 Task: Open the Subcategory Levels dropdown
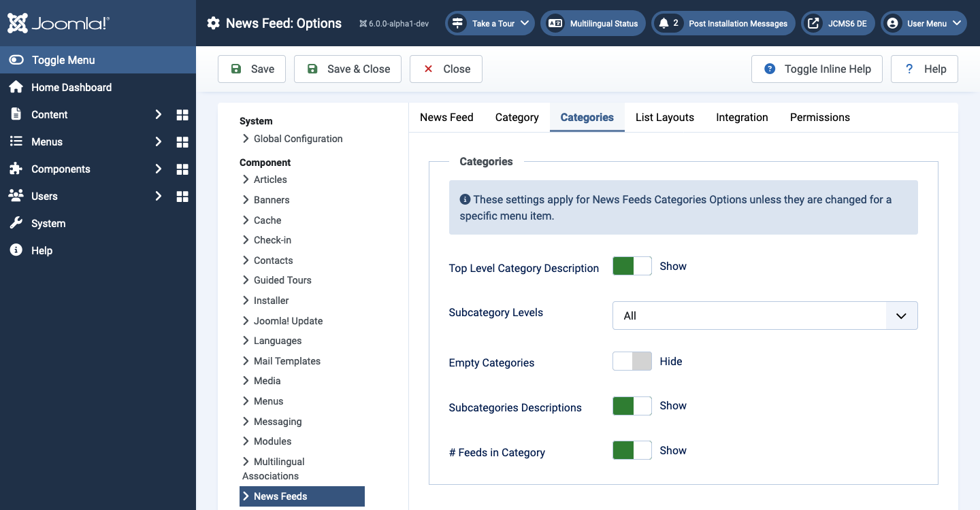coord(765,316)
